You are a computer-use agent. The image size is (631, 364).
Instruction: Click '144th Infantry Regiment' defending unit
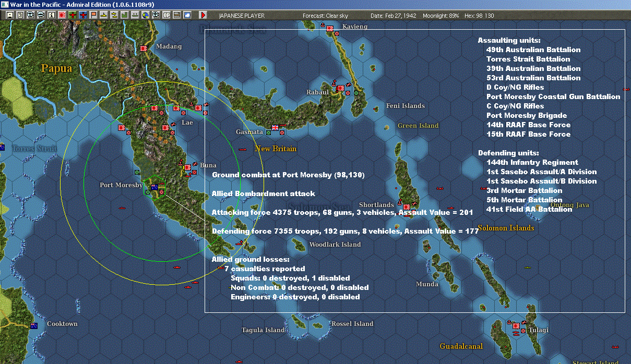click(x=532, y=162)
